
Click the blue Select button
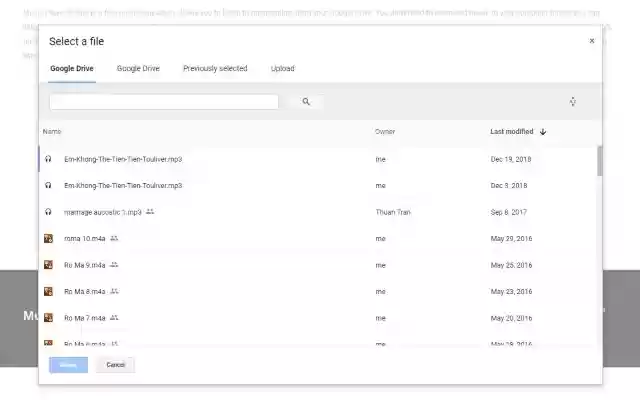tap(68, 365)
